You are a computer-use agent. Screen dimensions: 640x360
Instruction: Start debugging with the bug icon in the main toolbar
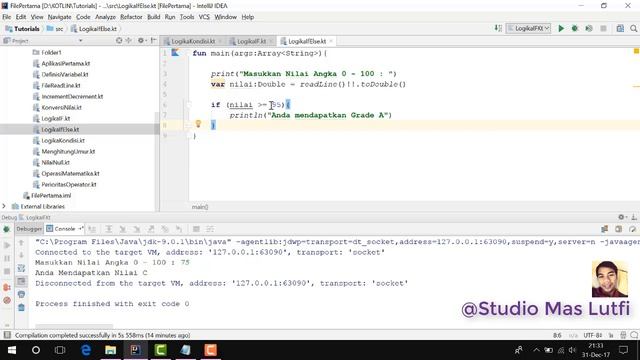(x=575, y=29)
